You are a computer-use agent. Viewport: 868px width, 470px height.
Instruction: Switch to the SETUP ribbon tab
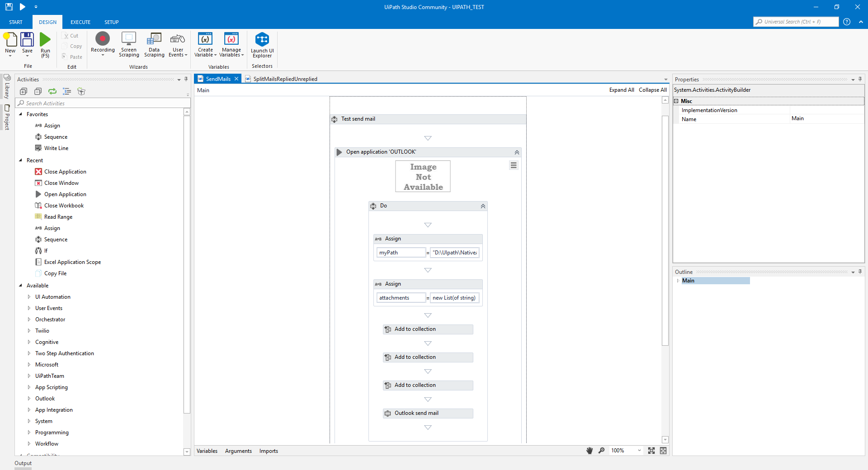pyautogui.click(x=112, y=22)
